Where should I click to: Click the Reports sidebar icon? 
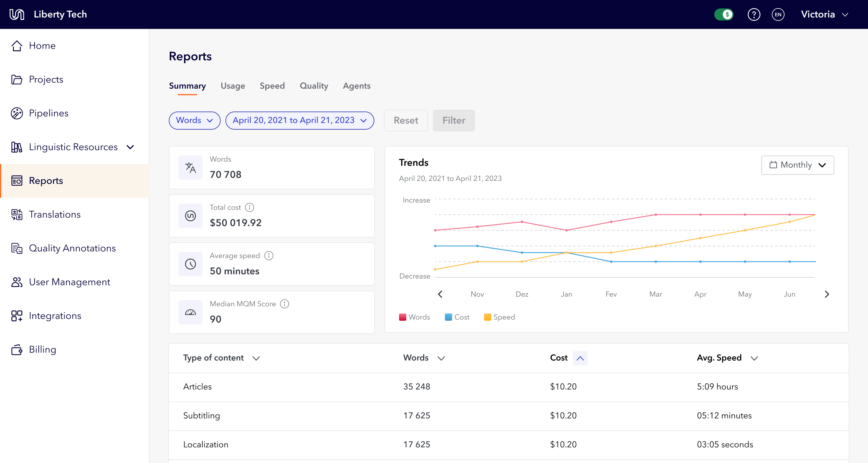pyautogui.click(x=17, y=181)
